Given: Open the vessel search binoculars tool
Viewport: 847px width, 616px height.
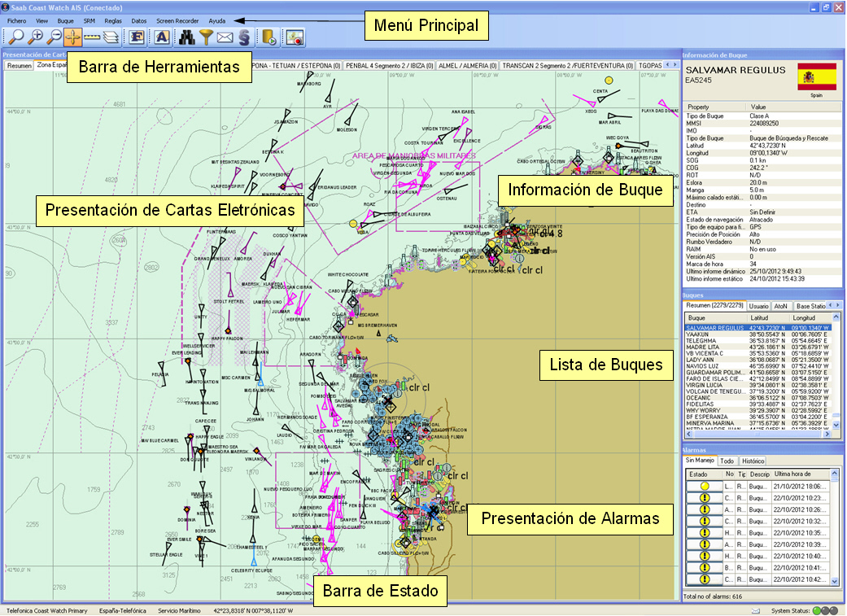Looking at the screenshot, I should tap(186, 36).
